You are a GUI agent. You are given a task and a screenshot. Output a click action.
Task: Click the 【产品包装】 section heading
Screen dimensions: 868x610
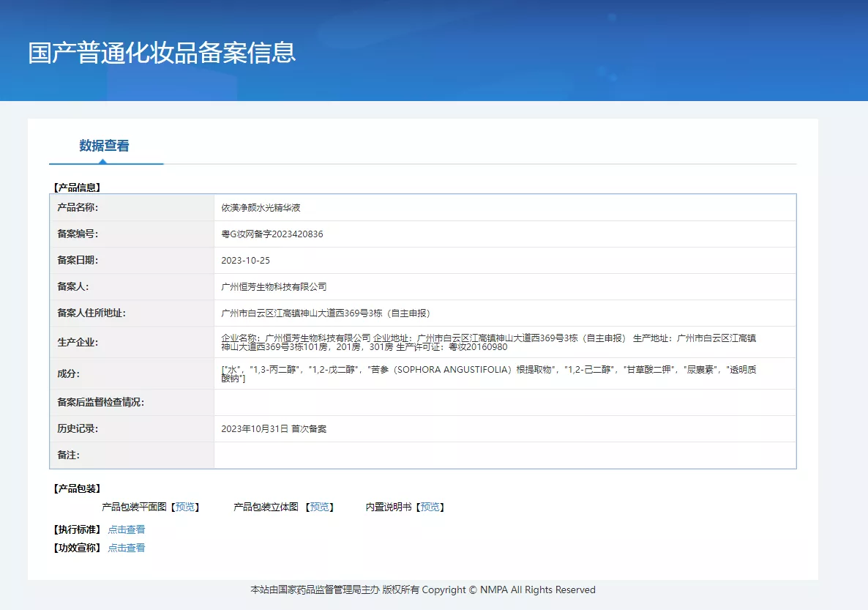pyautogui.click(x=77, y=488)
